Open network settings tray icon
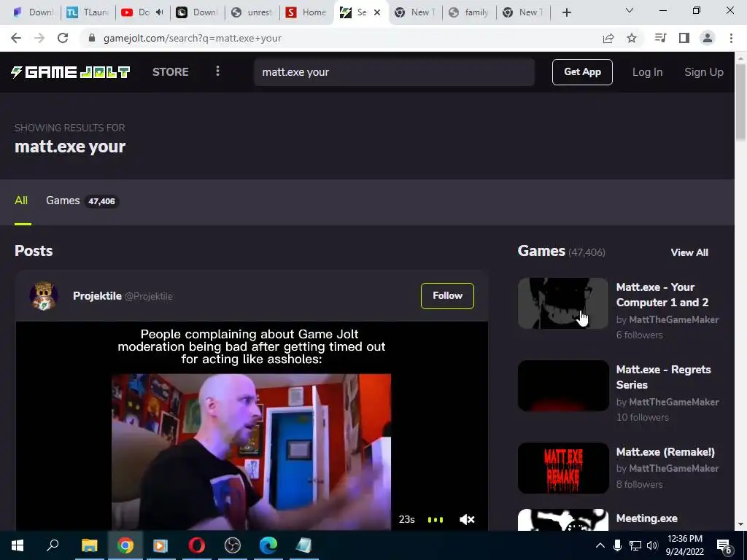The height and width of the screenshot is (560, 747). coord(635,545)
